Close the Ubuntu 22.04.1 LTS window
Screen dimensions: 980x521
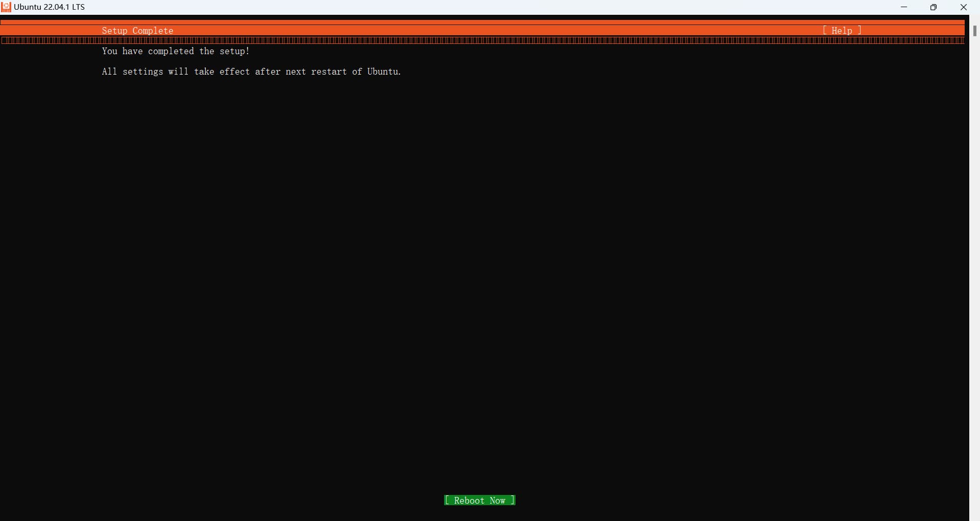point(964,7)
